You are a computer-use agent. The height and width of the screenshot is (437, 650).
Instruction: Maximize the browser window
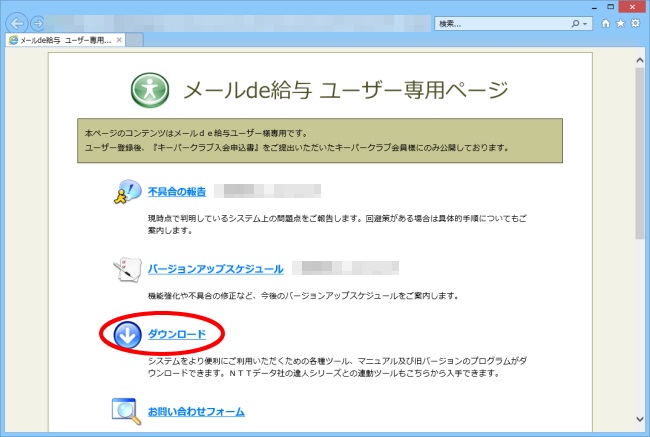point(610,7)
